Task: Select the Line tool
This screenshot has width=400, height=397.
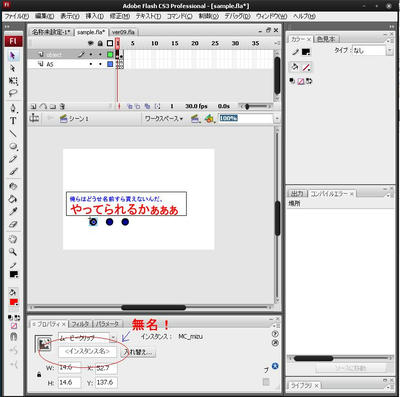Action: [x=13, y=134]
